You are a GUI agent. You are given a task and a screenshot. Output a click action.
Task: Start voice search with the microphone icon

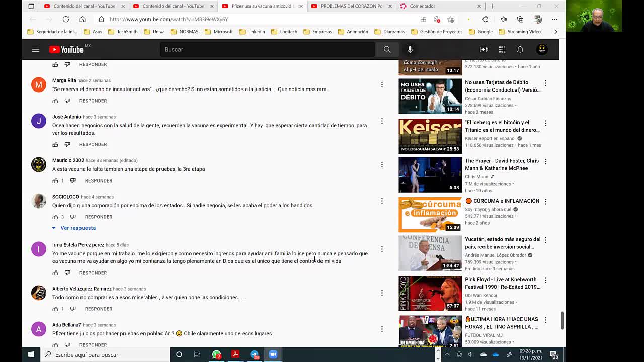[410, 49]
